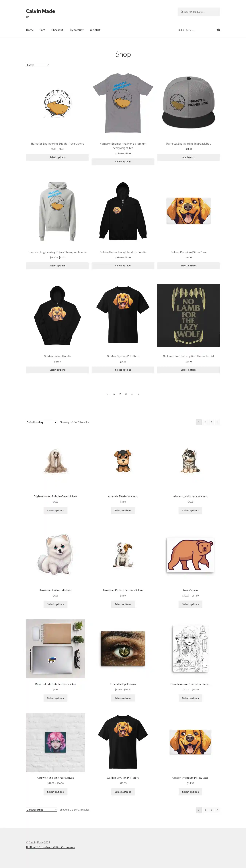
Task: Click bottom pagination next-page arrow icon
Action: [x=217, y=809]
